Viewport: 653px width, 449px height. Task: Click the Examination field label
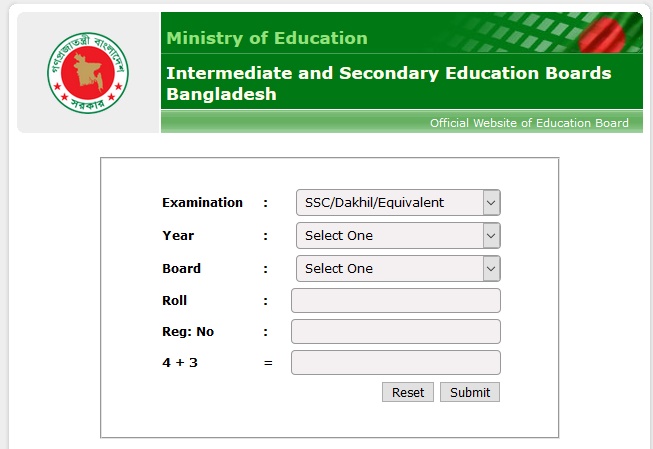click(x=202, y=203)
